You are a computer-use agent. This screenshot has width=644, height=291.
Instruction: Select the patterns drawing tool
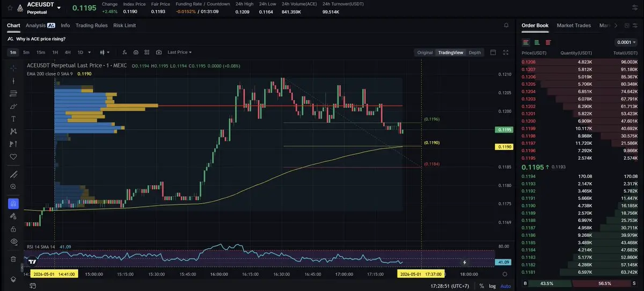click(13, 131)
